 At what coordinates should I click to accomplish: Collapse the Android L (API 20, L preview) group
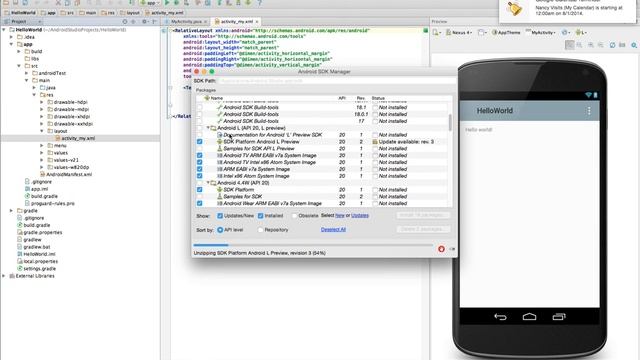(x=208, y=128)
